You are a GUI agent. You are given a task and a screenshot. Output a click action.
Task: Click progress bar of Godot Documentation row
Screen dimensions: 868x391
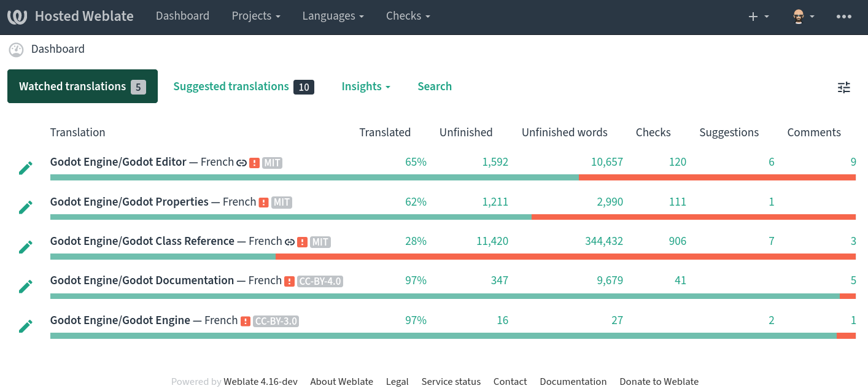click(x=453, y=296)
